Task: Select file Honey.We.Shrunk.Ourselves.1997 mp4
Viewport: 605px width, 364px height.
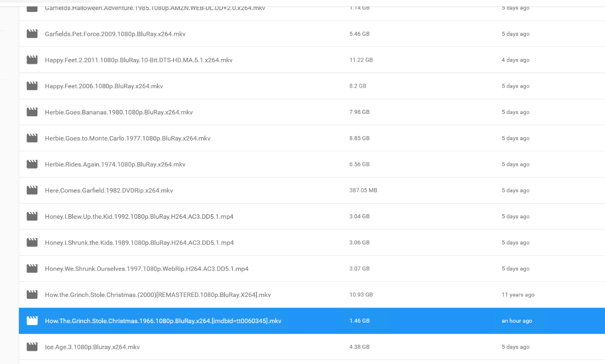Action: coord(147,269)
